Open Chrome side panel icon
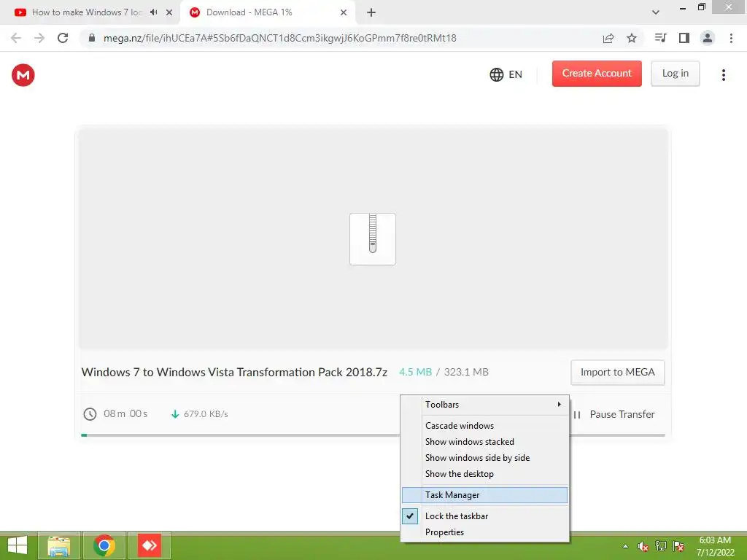 684,38
